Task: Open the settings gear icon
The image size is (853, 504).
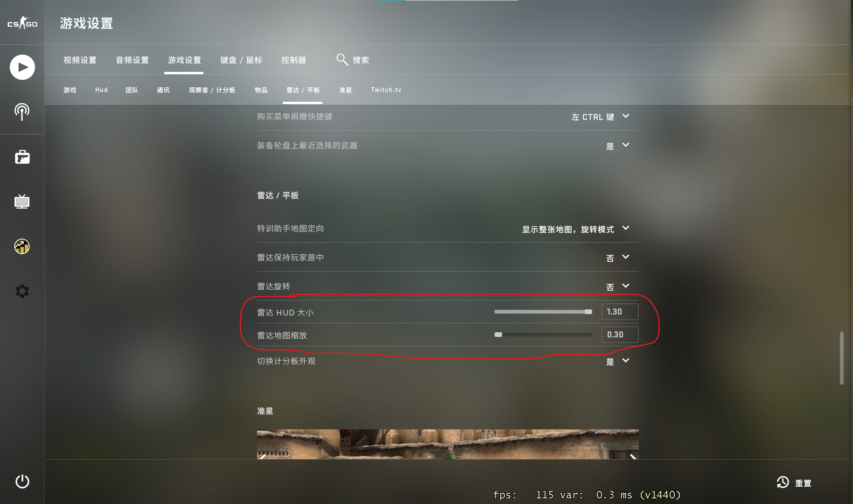Action: click(22, 291)
